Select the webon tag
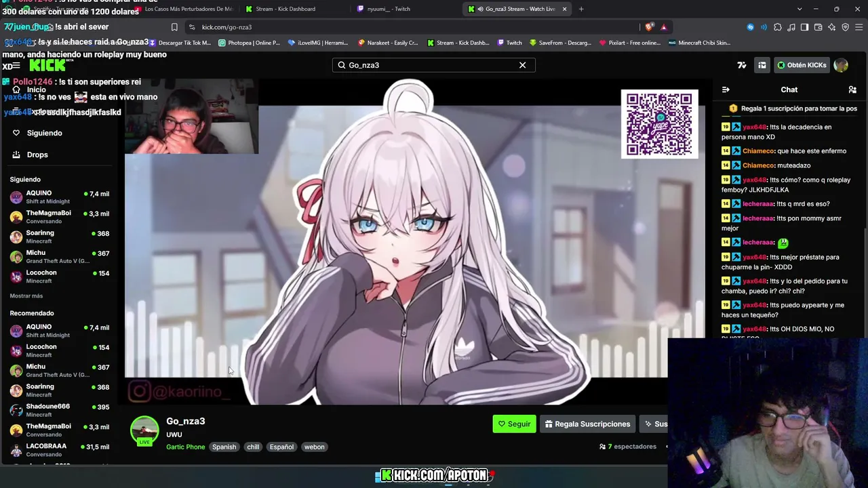This screenshot has height=488, width=868. coord(314,447)
